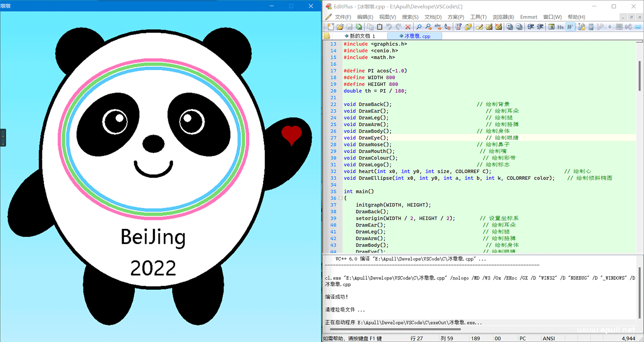Click the 'double th = PI / 180;' line
Screen dimensions: 644x342
tap(375, 91)
